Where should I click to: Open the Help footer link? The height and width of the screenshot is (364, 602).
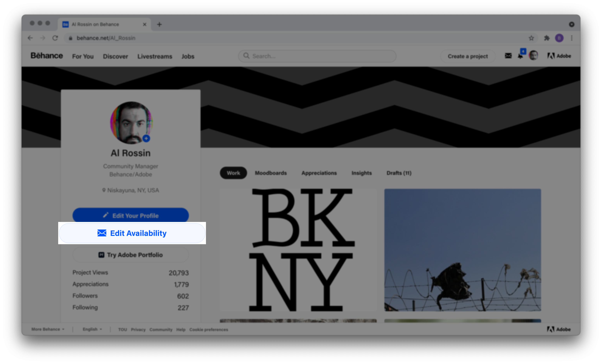coord(181,329)
